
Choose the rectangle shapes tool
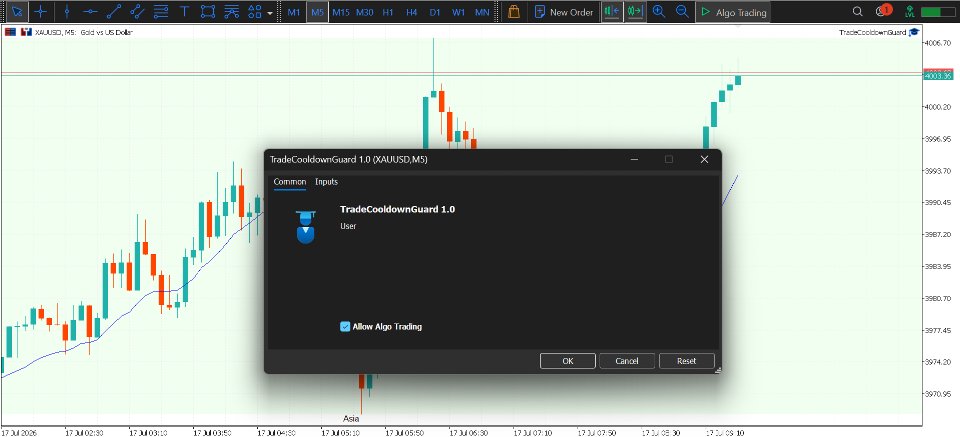point(208,12)
